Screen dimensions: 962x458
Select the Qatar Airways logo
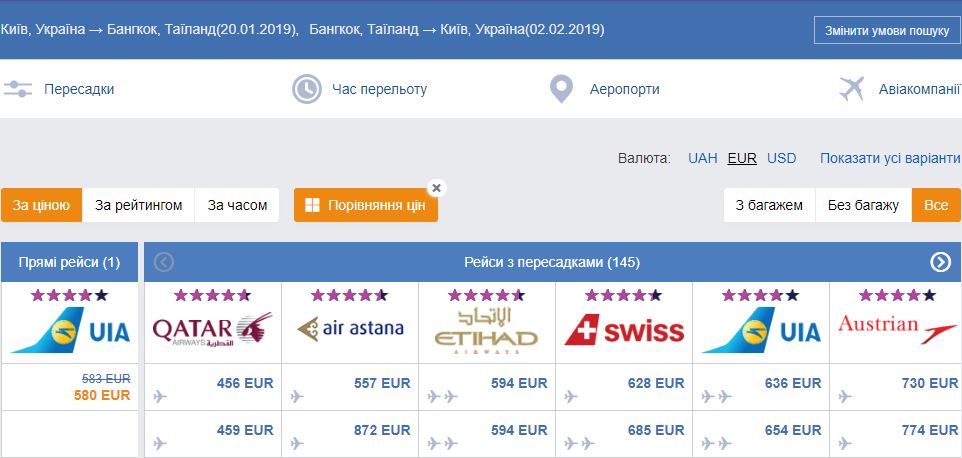point(212,330)
